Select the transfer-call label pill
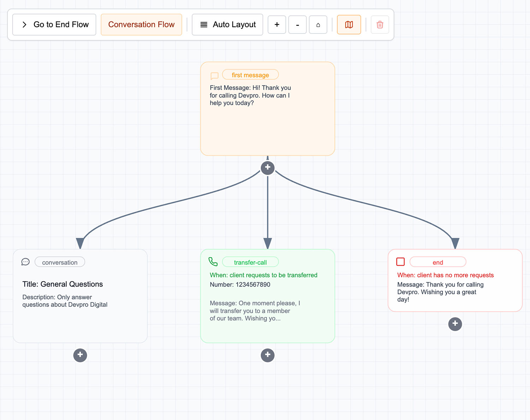Screen dimensions: 530x420 250,262
